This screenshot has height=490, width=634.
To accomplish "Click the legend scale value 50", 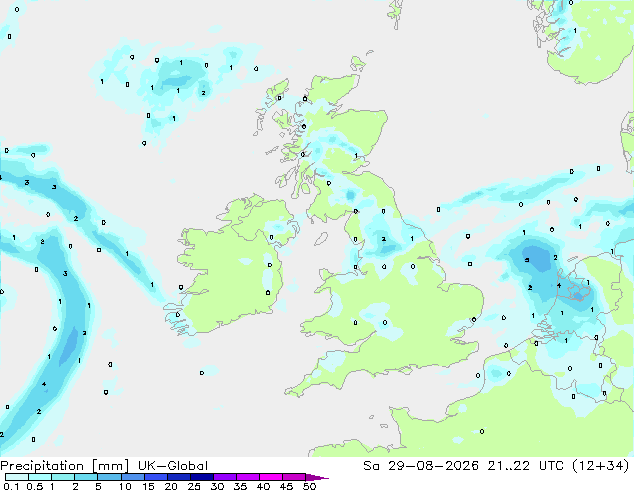I will 309,486.
